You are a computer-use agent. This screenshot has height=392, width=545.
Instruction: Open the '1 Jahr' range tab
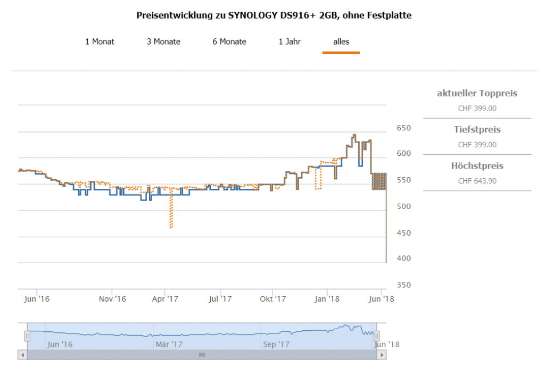point(290,41)
